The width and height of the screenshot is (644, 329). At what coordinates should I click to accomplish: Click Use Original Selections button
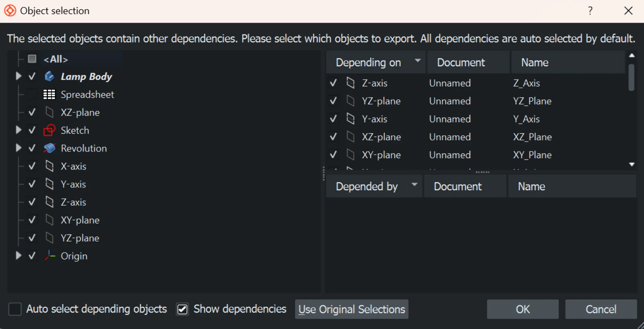coord(352,309)
